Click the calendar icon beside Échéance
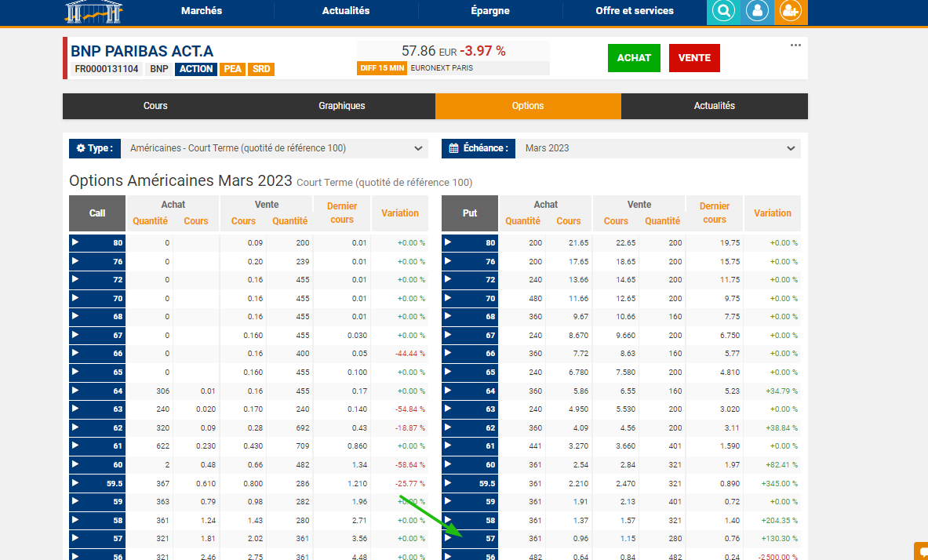Image resolution: width=928 pixels, height=560 pixels. coord(453,148)
